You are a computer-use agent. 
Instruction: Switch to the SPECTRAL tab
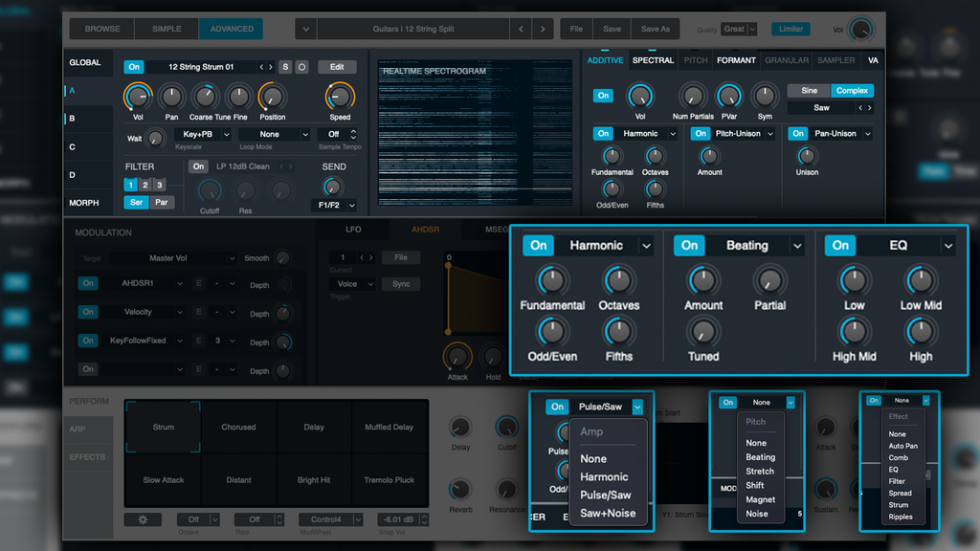point(654,59)
